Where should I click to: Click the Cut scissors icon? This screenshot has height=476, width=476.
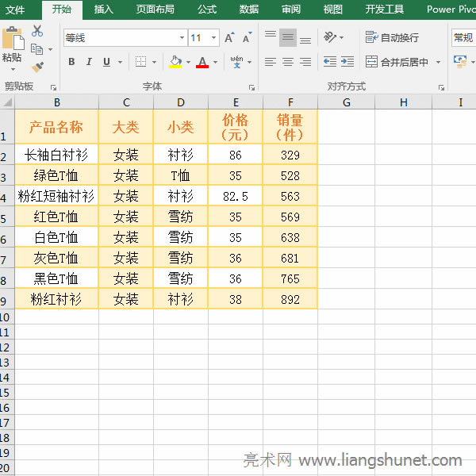(37, 31)
